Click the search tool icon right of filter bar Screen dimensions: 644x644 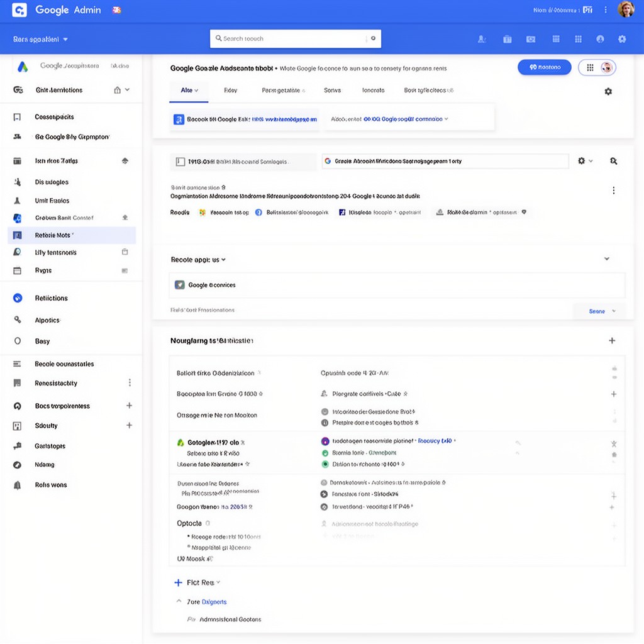[613, 161]
